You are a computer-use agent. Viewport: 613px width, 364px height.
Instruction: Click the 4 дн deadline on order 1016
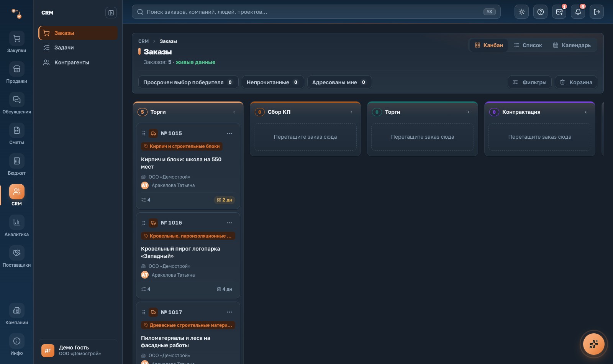tap(225, 289)
